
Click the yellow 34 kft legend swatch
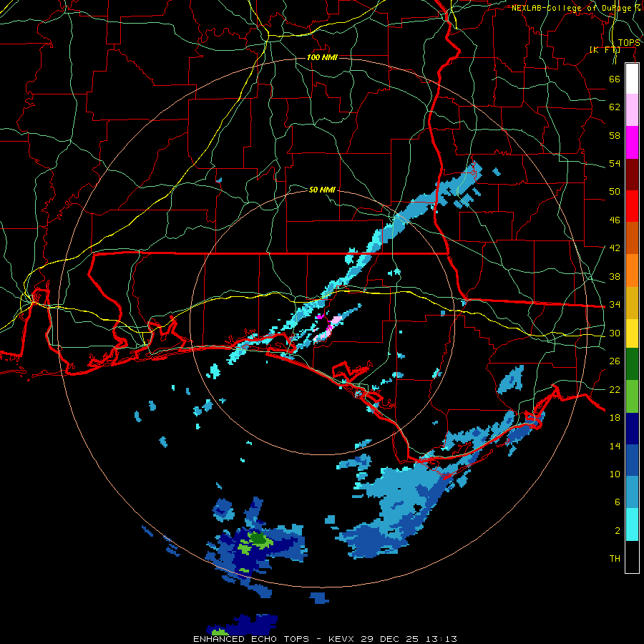(632, 333)
